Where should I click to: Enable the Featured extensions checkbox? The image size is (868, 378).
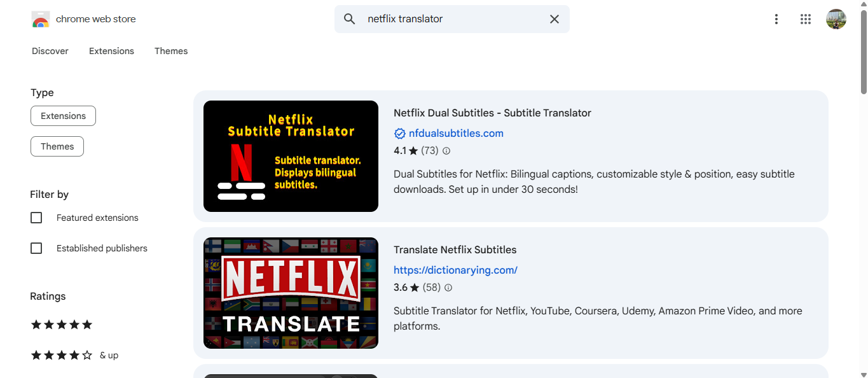click(36, 218)
